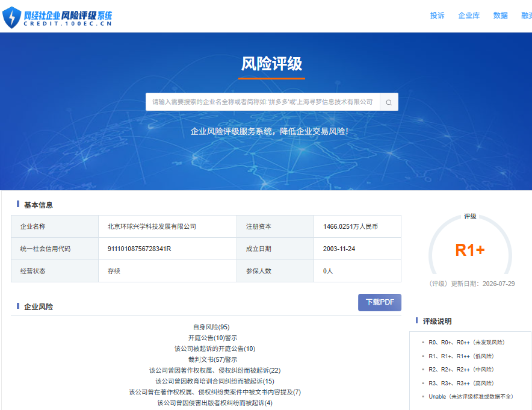532x410 pixels.
Task: Open the 投诉 menu item
Action: click(437, 16)
